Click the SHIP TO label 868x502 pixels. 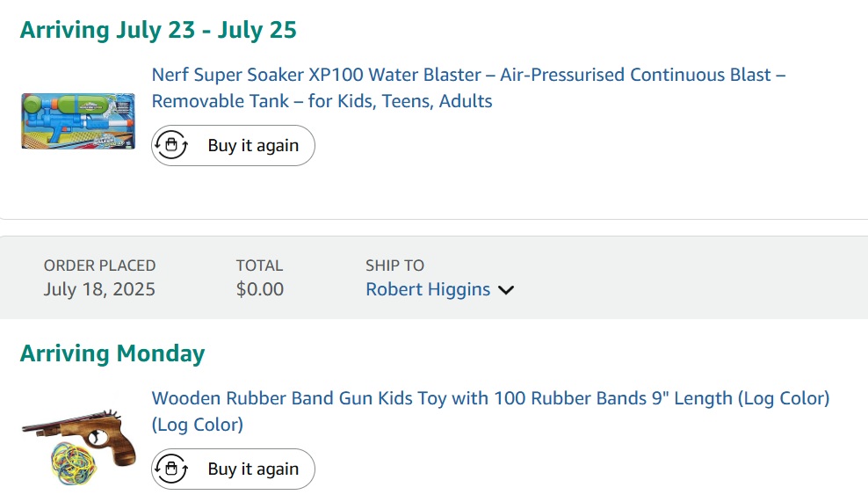click(x=394, y=265)
